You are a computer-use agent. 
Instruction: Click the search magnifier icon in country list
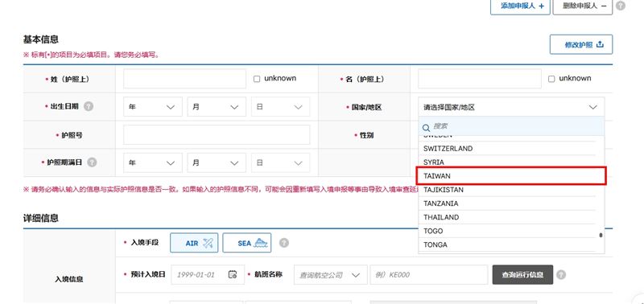[426, 128]
